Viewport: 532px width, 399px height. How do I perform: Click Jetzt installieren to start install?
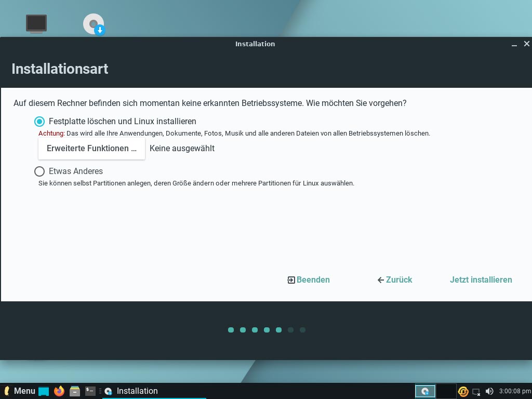(481, 280)
